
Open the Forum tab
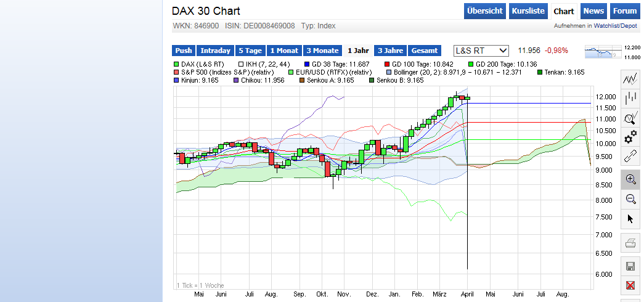[625, 11]
